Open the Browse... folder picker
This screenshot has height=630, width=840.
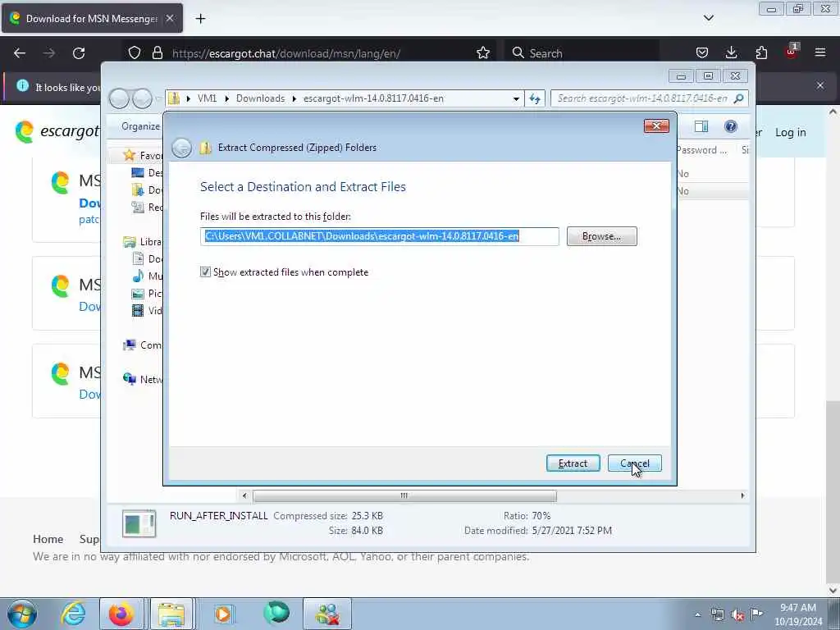click(601, 236)
